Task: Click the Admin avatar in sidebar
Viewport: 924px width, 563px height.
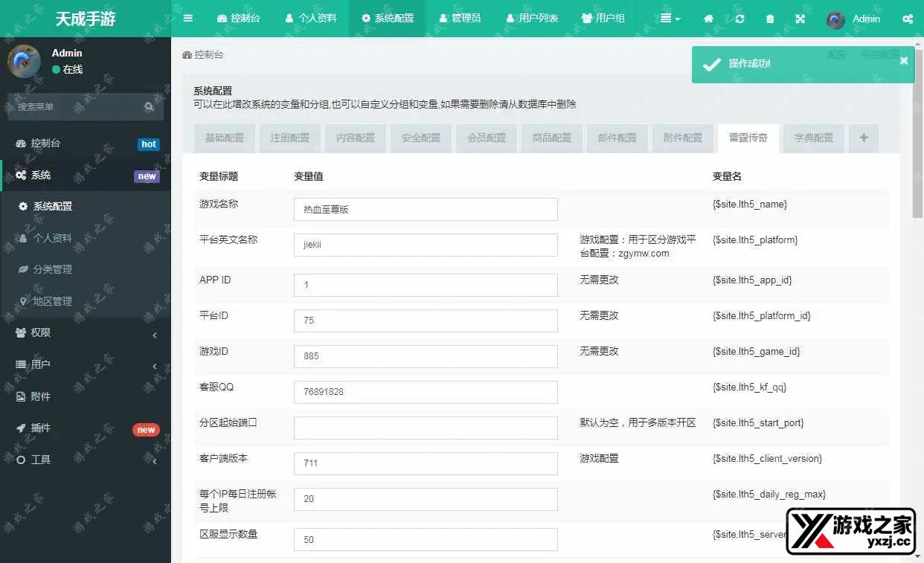Action: 24,61
